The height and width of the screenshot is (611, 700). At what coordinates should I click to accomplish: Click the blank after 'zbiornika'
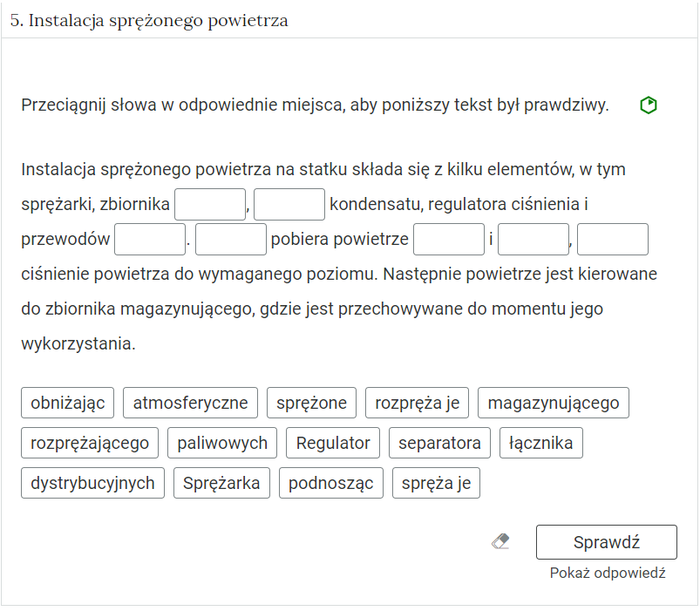pyautogui.click(x=209, y=204)
